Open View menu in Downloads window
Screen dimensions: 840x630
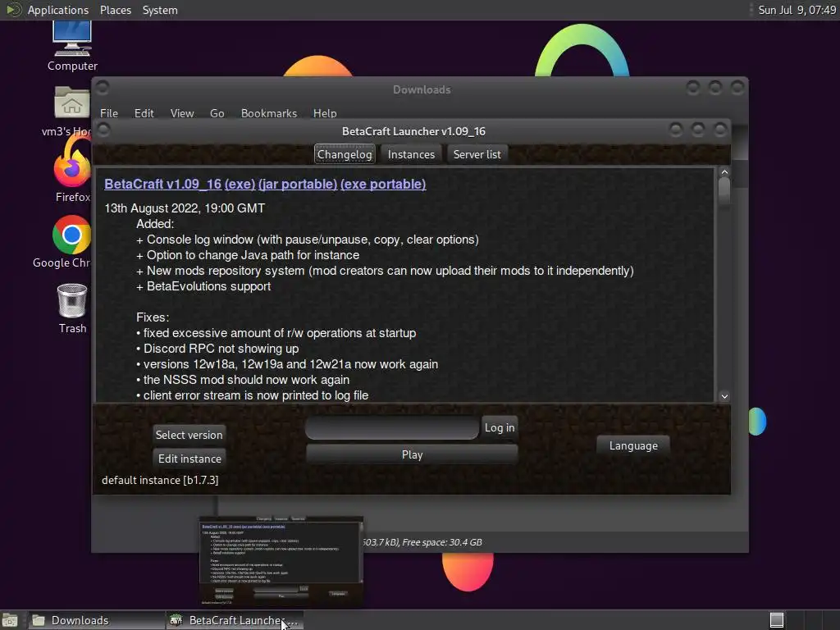pos(181,113)
